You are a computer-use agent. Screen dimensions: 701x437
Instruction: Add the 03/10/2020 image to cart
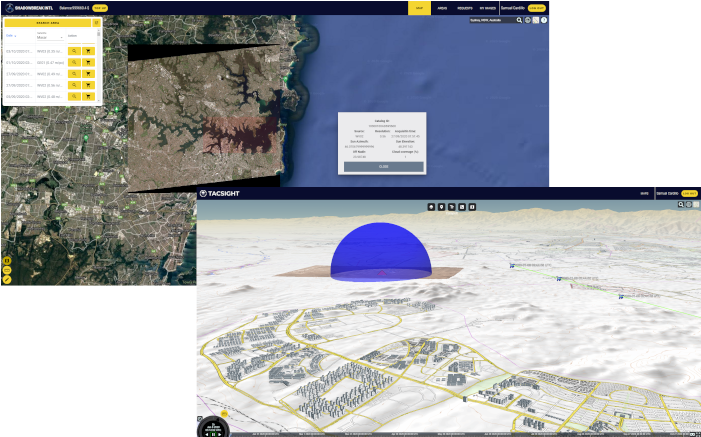tap(89, 51)
